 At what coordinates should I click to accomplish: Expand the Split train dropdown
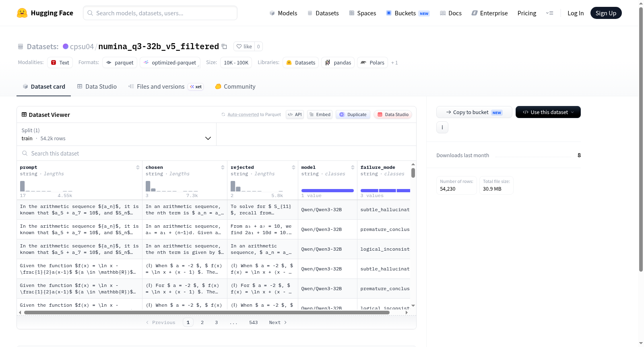point(117,134)
